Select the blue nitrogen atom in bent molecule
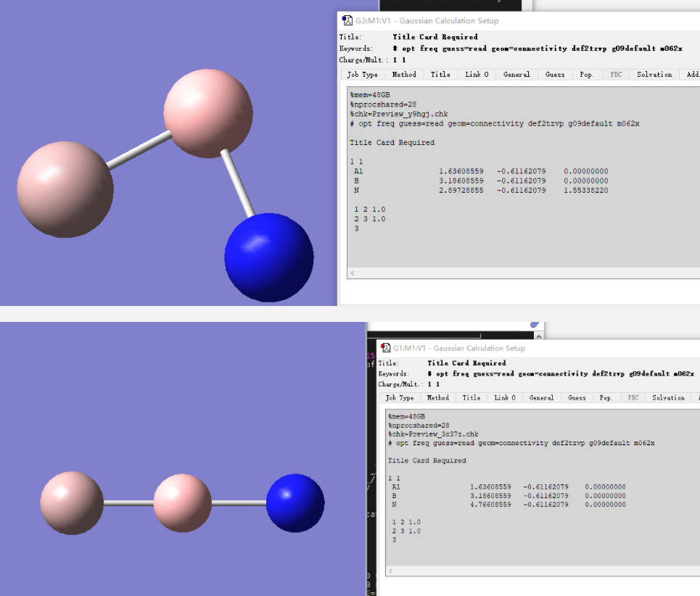Screen dimensions: 700x596 (x=269, y=257)
